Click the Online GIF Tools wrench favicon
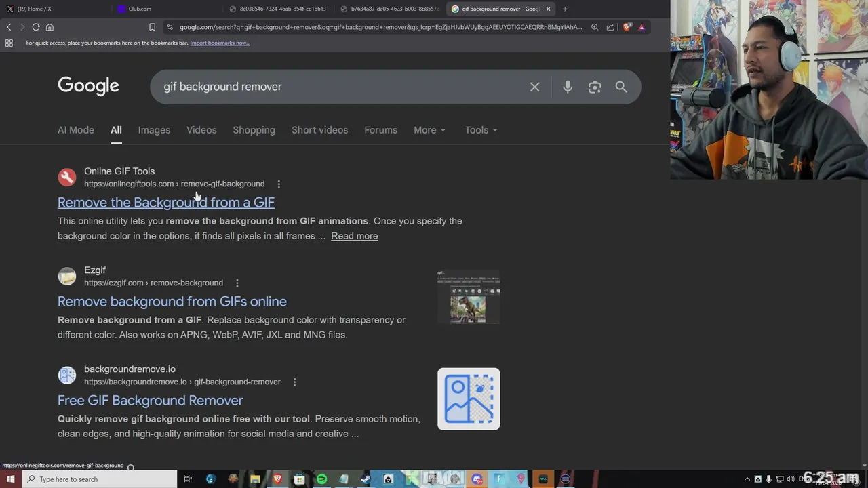868x488 pixels. (66, 178)
